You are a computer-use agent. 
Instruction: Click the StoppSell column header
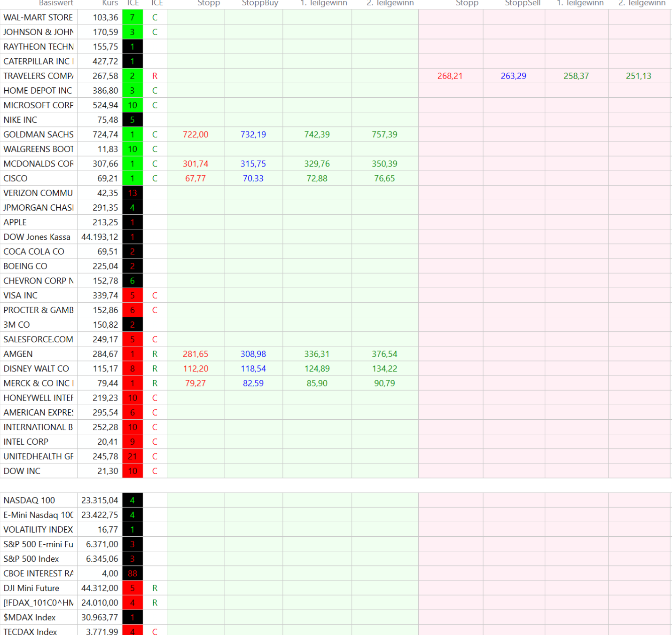click(523, 3)
